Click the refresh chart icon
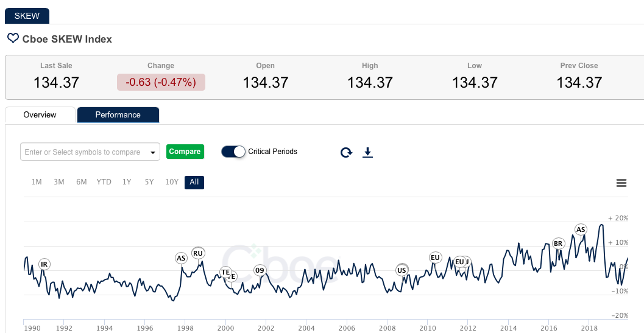The image size is (644, 333). (346, 152)
